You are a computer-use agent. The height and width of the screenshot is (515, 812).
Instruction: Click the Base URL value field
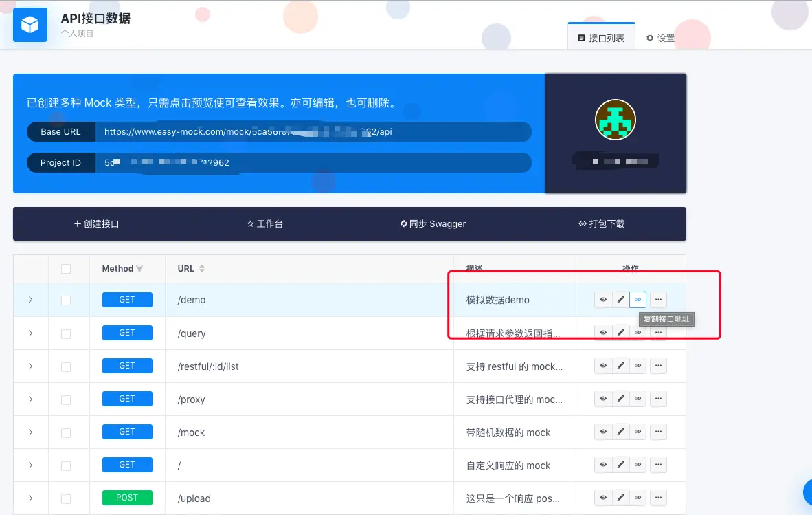pos(313,131)
